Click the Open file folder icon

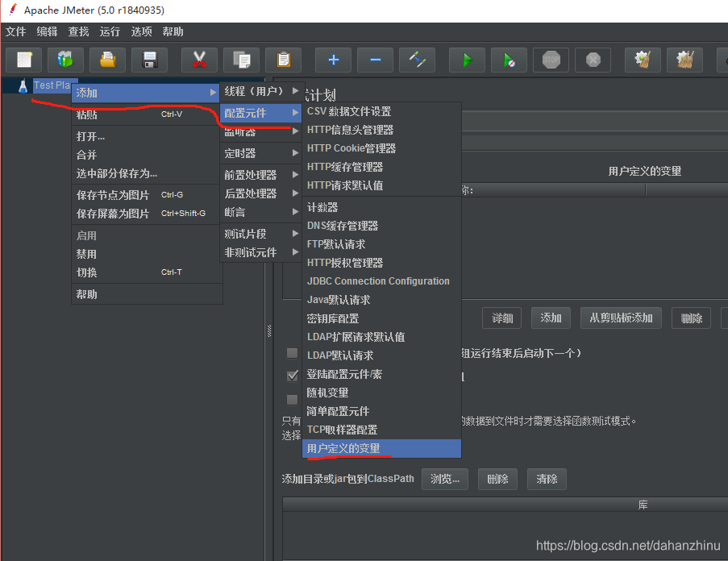(x=108, y=60)
